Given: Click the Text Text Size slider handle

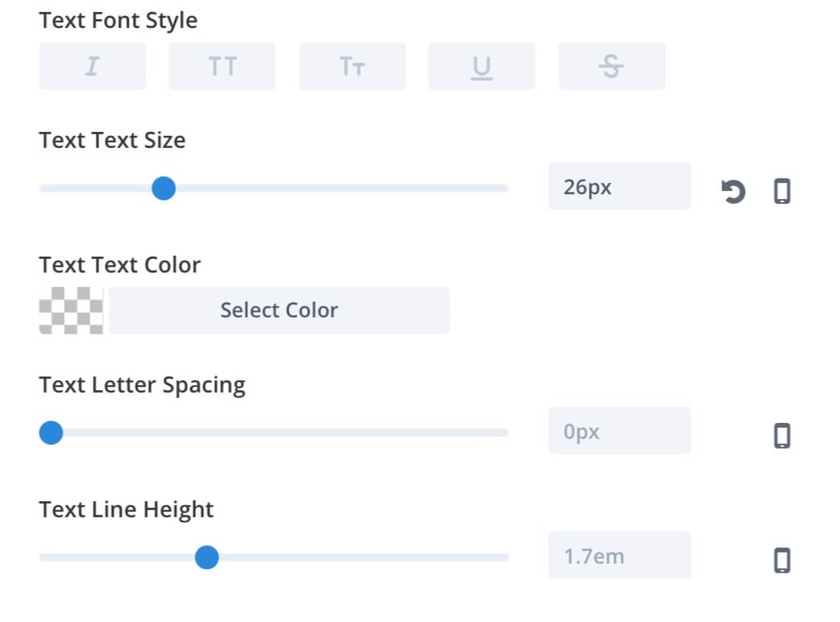Looking at the screenshot, I should [163, 189].
